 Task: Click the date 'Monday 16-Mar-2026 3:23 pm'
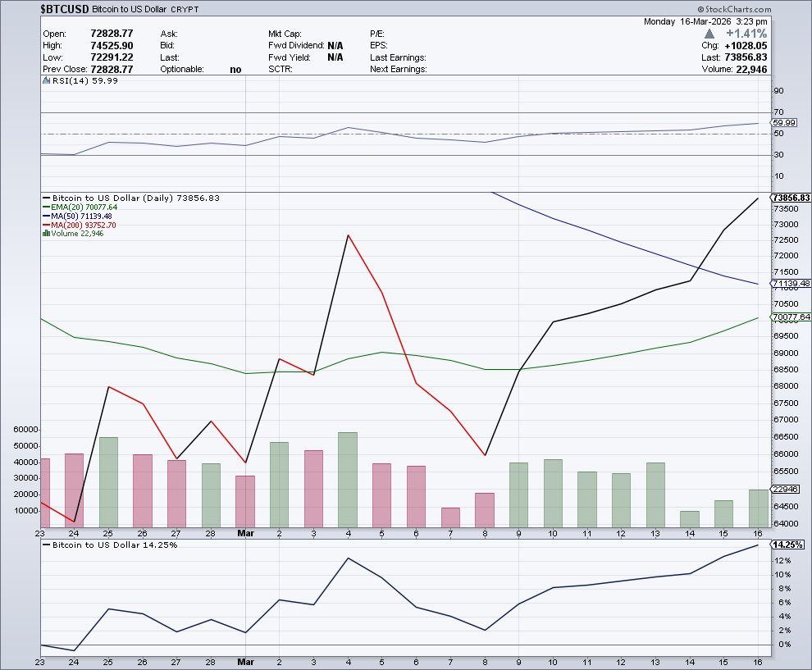705,22
